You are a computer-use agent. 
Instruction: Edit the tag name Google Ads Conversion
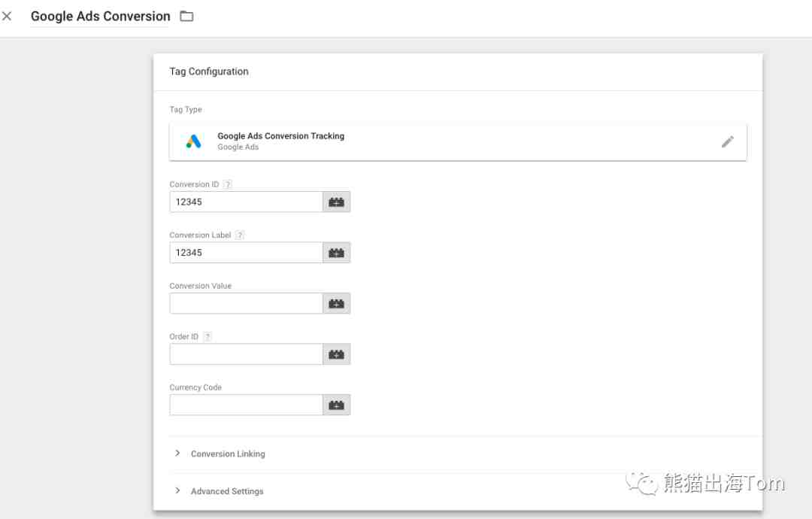(101, 16)
